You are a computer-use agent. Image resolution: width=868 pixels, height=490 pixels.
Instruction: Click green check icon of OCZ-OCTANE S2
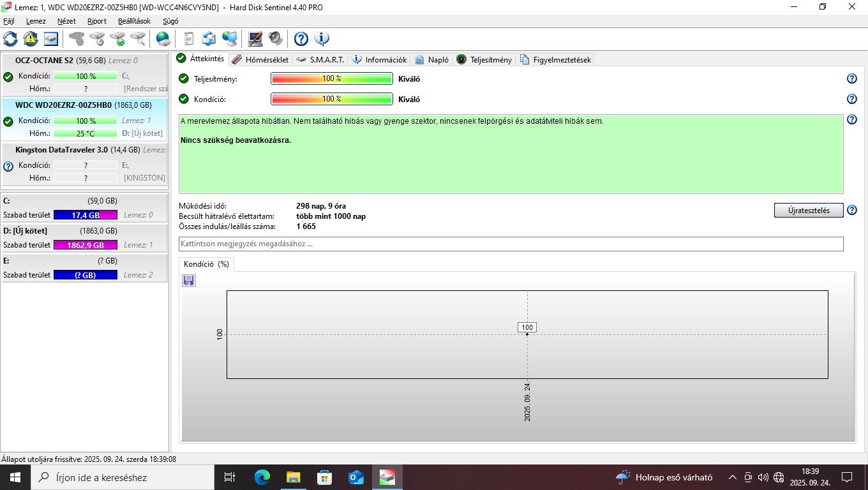tap(8, 77)
